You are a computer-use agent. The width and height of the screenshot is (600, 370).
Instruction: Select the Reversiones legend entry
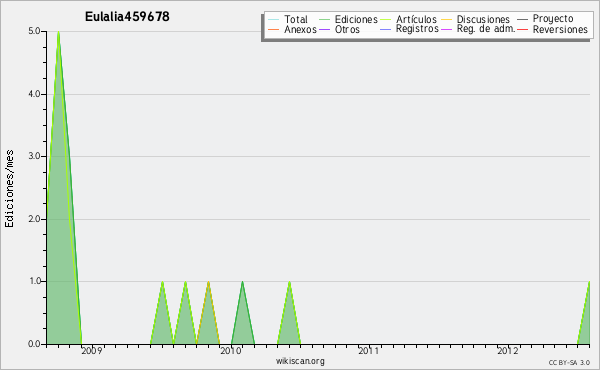pos(553,29)
